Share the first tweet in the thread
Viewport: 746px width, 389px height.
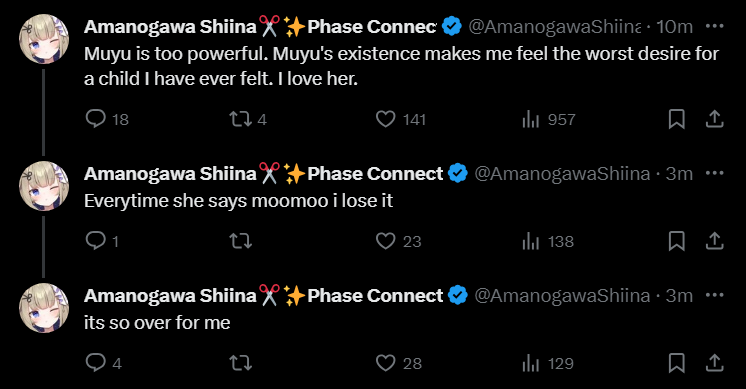[x=715, y=119]
